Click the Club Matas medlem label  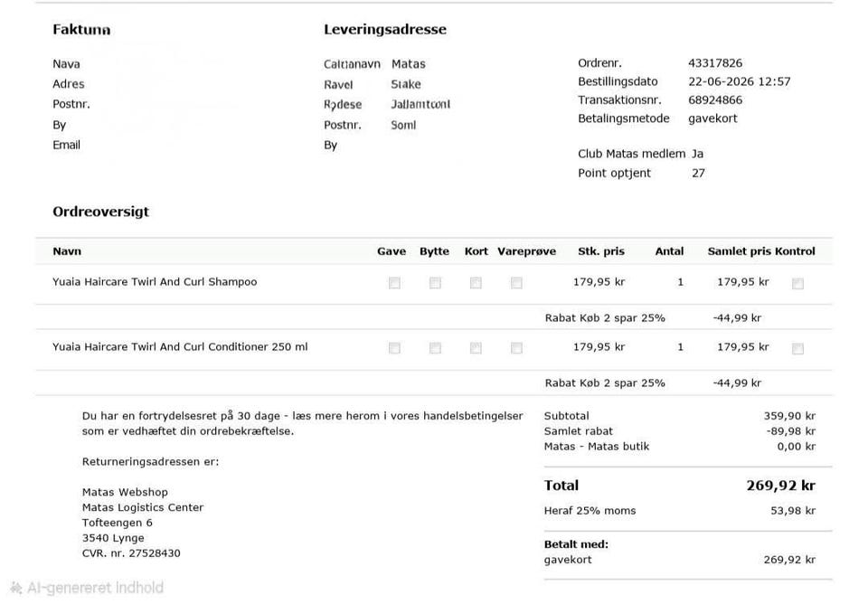click(632, 154)
